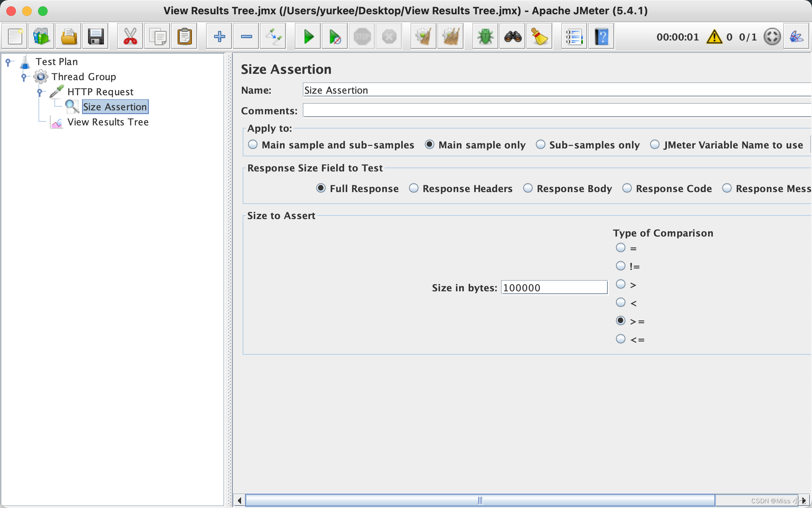Choose the <= comparison type
This screenshot has height=508, width=812.
620,339
